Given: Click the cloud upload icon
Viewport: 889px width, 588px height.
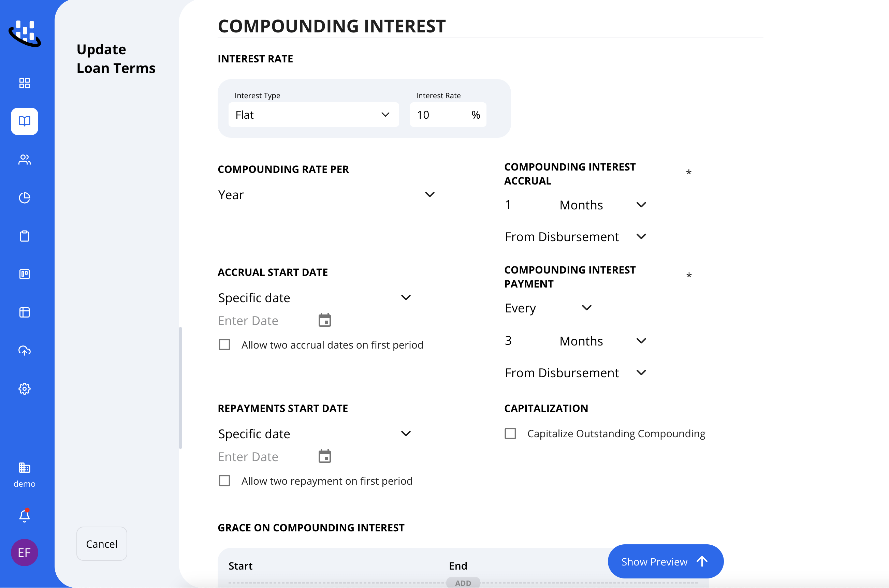Looking at the screenshot, I should click(24, 351).
